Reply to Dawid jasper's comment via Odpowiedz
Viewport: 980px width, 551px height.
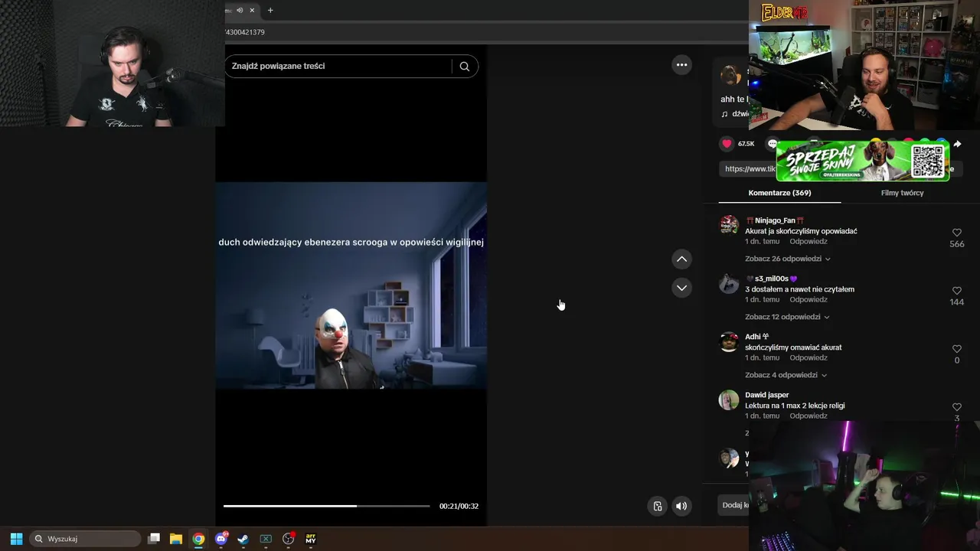coord(808,416)
